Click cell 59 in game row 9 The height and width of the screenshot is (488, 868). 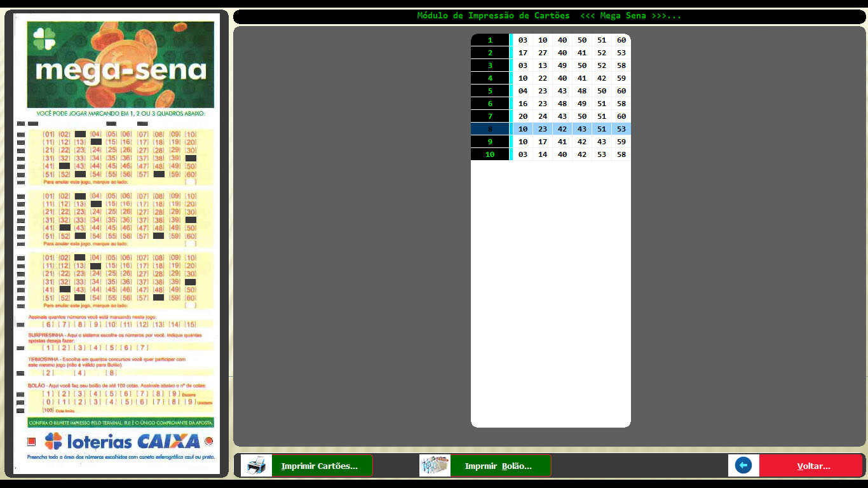coord(621,142)
